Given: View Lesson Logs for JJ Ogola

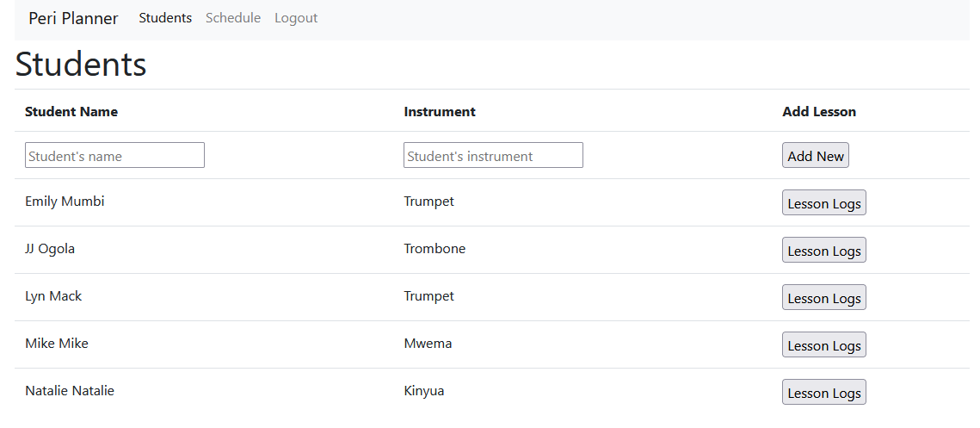Looking at the screenshot, I should pos(823,251).
